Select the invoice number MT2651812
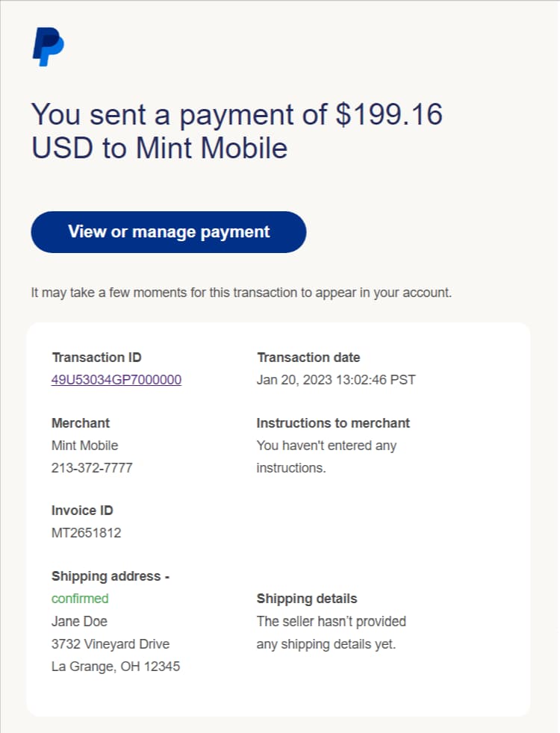 [86, 533]
